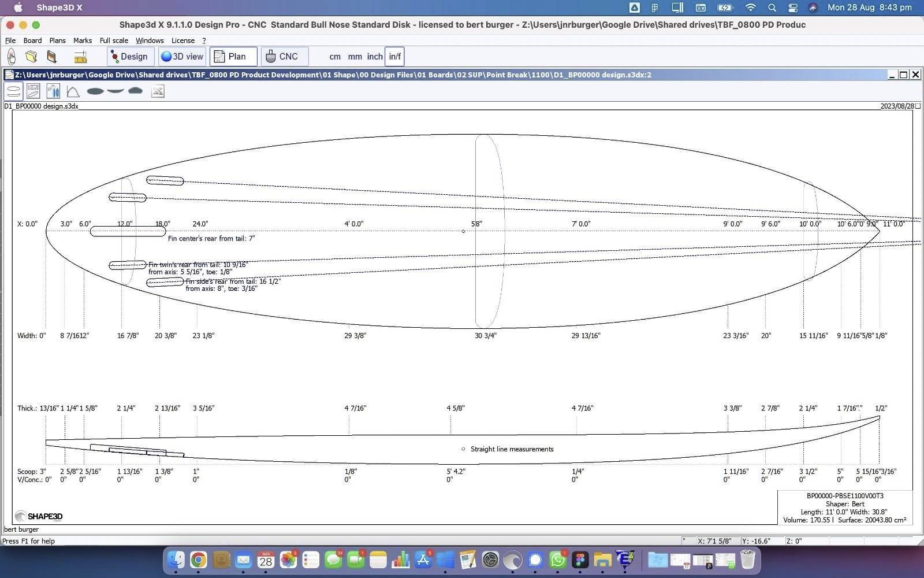Select the grey flat oval outline shape icon
Viewport: 924px width, 578px height.
pyautogui.click(x=95, y=91)
